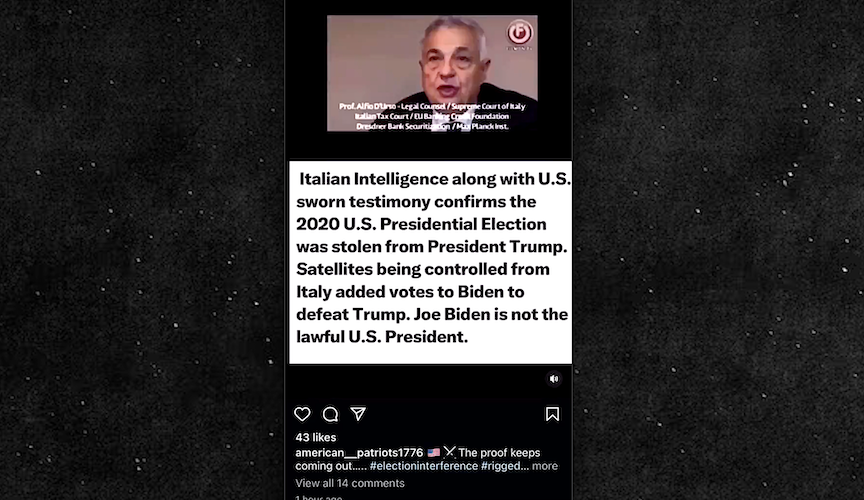Toggle video sound with the speaker icon
The height and width of the screenshot is (500, 864).
[554, 379]
